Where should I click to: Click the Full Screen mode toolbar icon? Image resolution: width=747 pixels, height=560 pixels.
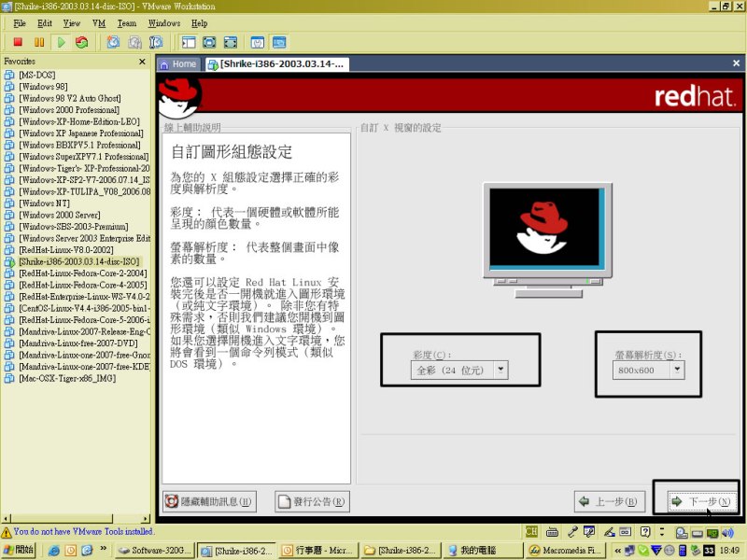[x=231, y=42]
